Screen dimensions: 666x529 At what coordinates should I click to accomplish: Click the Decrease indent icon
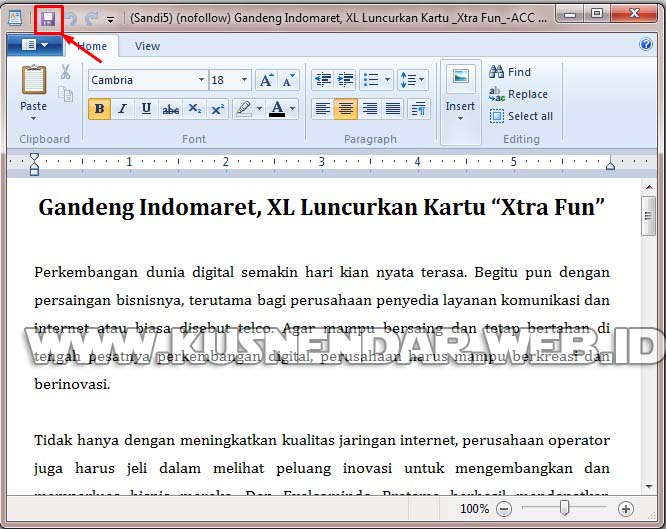pos(323,79)
